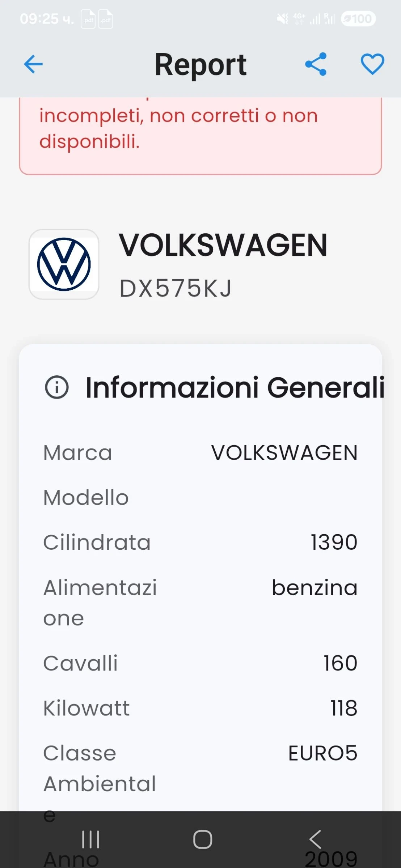Tap the share icon
The height and width of the screenshot is (868, 401).
pyautogui.click(x=316, y=64)
